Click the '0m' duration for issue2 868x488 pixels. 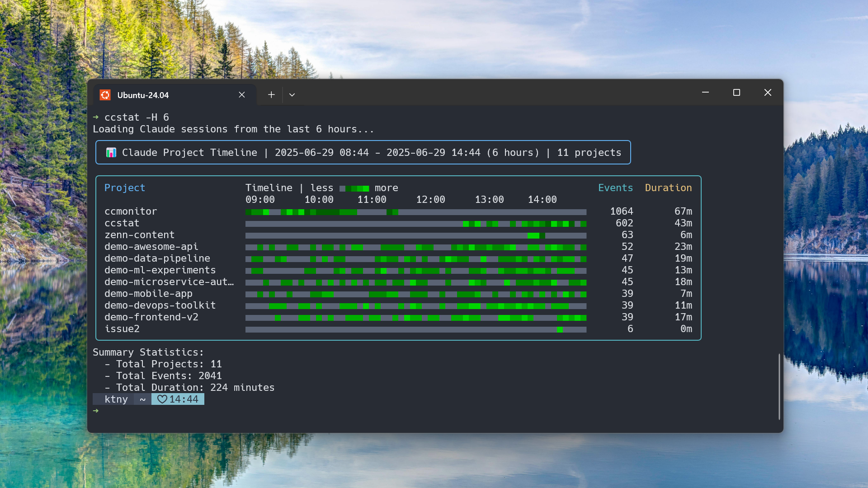(686, 329)
